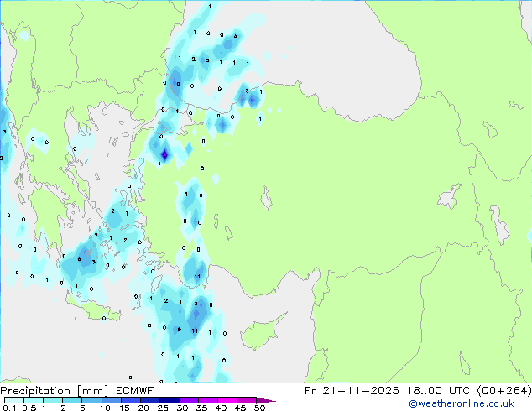Open the weatheronline.co.uk copyright link
532x411 pixels.
coord(462,403)
